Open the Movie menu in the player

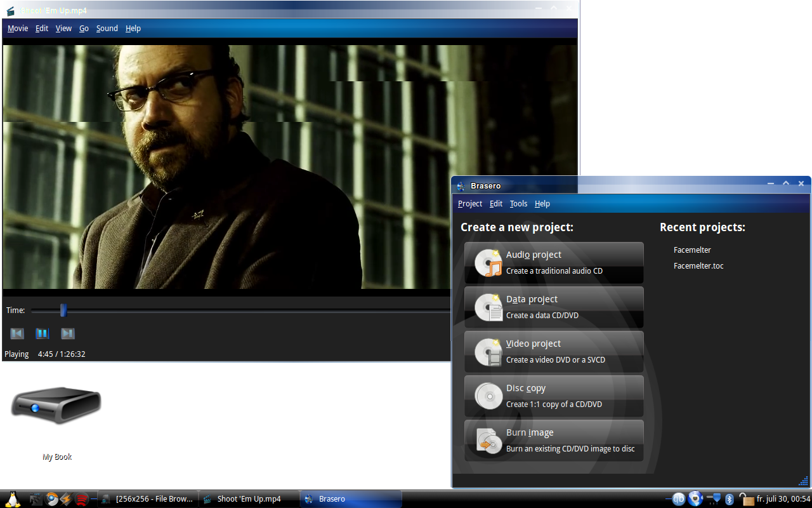18,29
